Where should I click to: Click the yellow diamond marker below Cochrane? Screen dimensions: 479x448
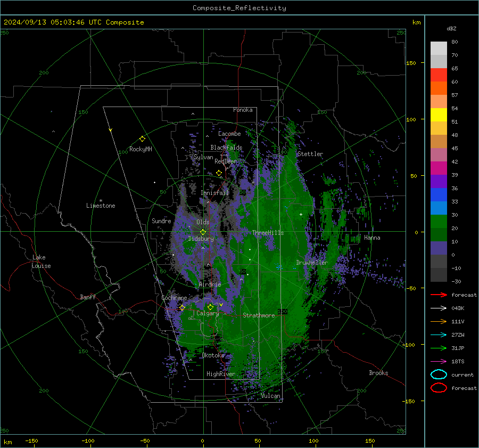pyautogui.click(x=182, y=308)
